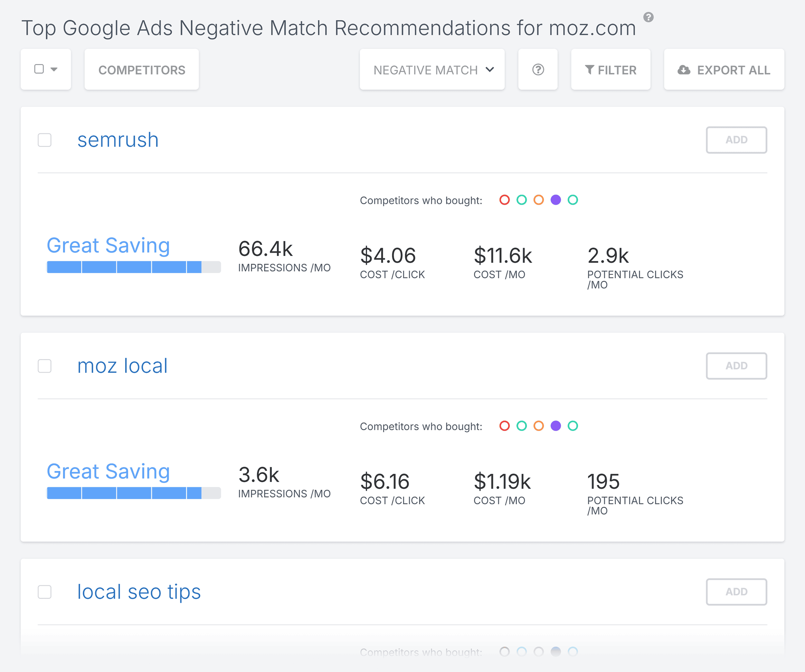805x672 pixels.
Task: Click the help icon beside page title
Action: pyautogui.click(x=648, y=17)
